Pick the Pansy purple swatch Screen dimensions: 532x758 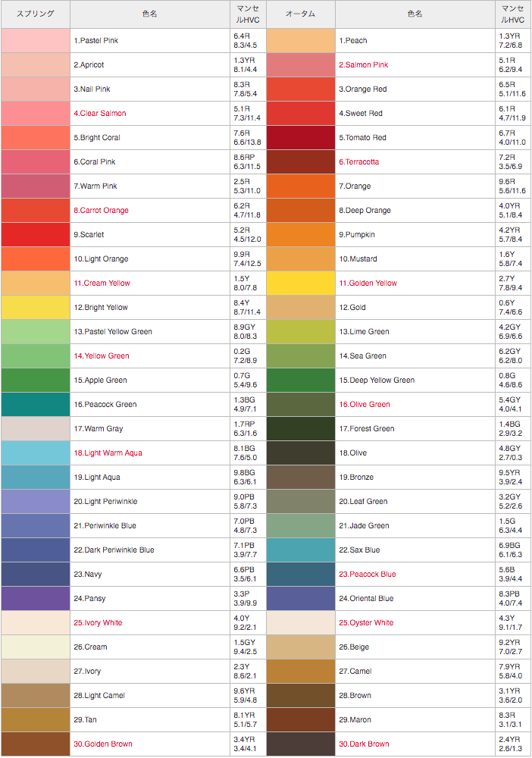coord(36,598)
